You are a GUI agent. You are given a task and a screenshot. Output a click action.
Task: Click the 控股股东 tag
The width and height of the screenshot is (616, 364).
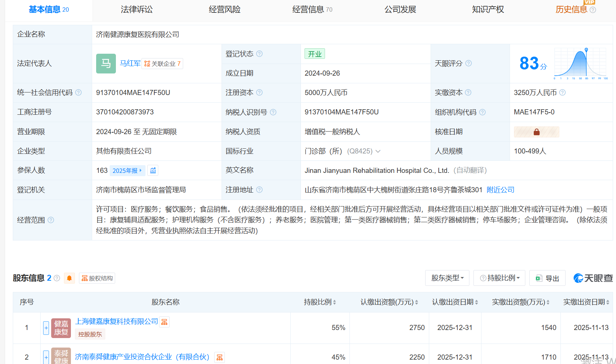90,334
